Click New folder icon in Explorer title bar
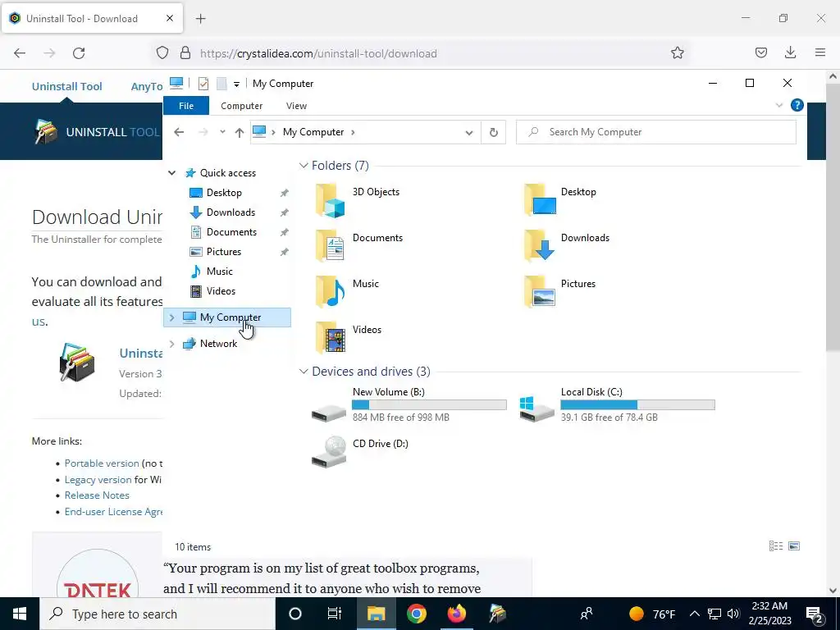The width and height of the screenshot is (840, 630). coord(221,84)
